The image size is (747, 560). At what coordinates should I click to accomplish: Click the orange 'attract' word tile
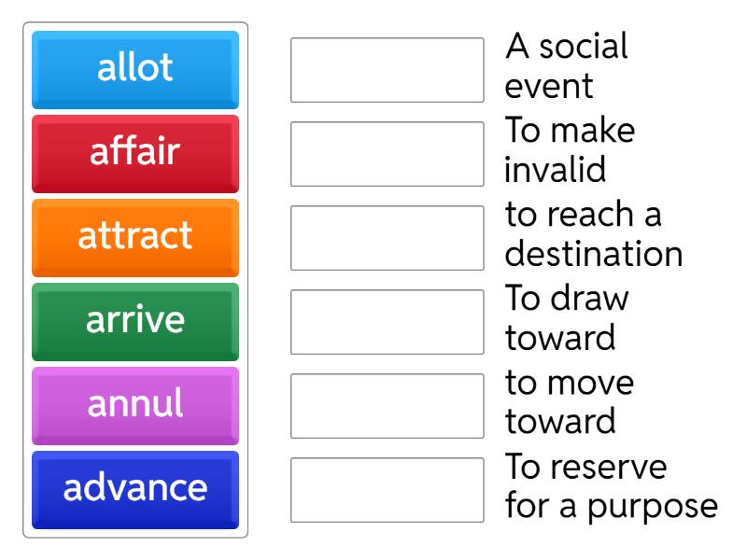click(x=135, y=238)
